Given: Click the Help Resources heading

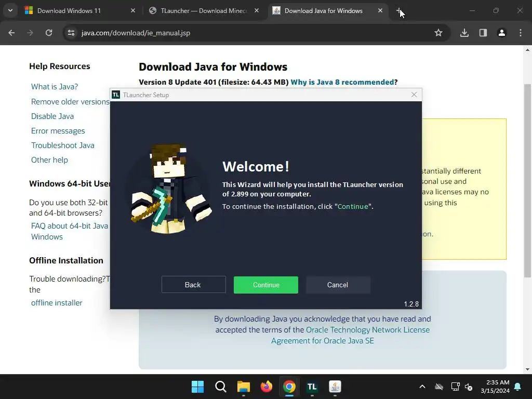Looking at the screenshot, I should (x=60, y=66).
